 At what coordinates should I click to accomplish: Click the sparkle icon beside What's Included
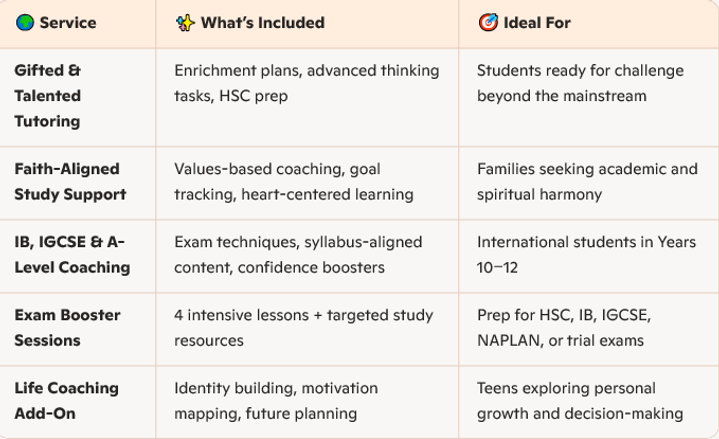pos(185,22)
